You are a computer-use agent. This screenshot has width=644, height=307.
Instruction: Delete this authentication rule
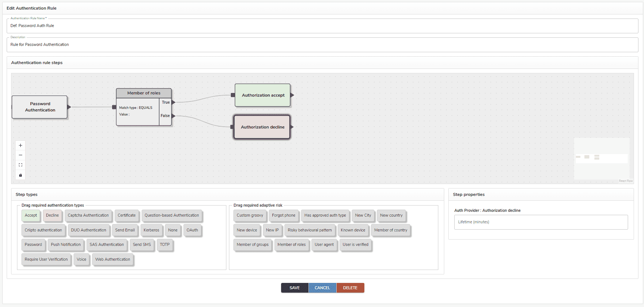pyautogui.click(x=350, y=288)
